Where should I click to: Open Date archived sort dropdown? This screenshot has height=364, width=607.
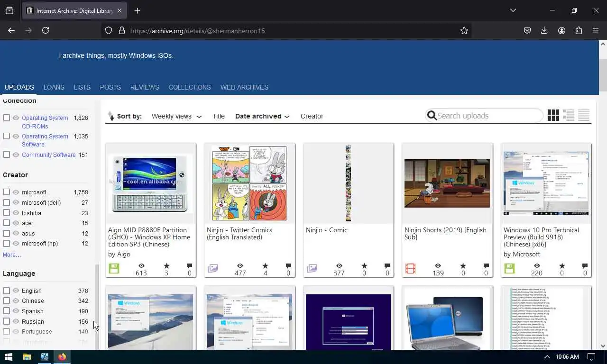click(x=262, y=116)
